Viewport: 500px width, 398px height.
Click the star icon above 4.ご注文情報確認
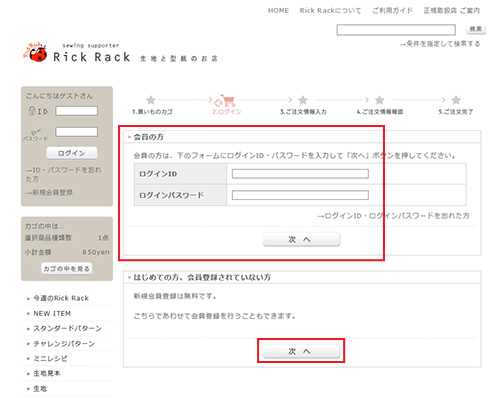(380, 100)
